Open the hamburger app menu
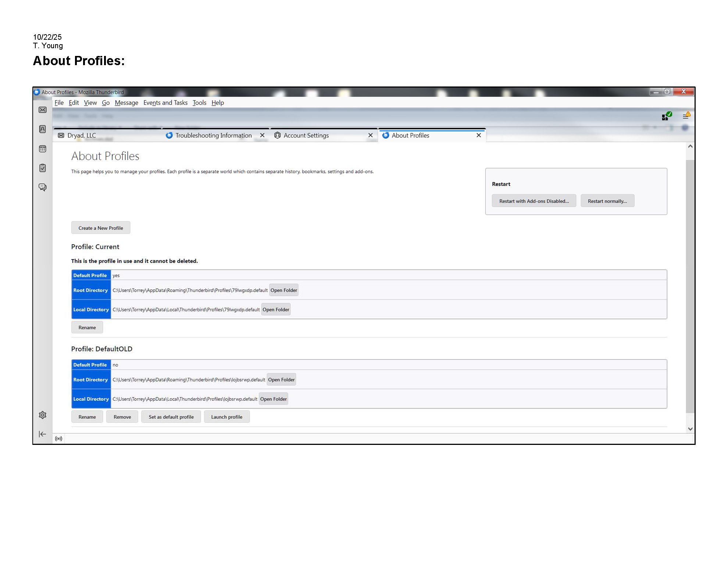Screen dimensions: 728x563 [x=686, y=116]
